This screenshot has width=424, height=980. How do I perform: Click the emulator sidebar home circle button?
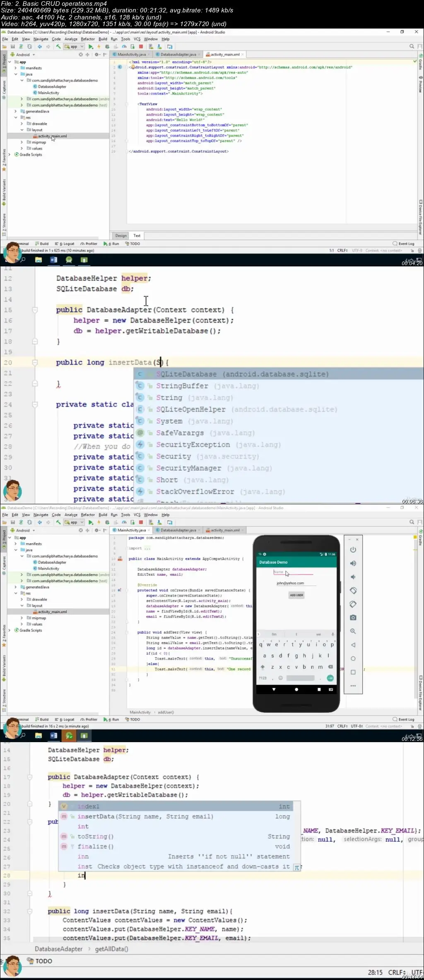pyautogui.click(x=353, y=659)
